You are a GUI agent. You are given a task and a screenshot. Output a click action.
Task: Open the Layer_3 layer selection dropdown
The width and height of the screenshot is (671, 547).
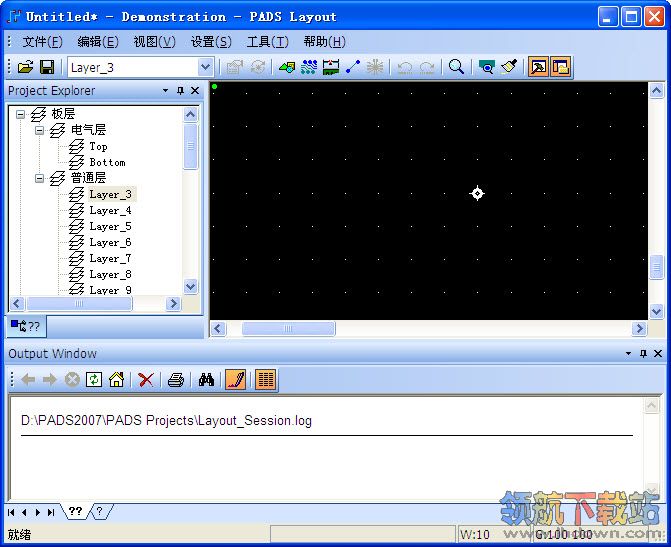click(x=206, y=67)
